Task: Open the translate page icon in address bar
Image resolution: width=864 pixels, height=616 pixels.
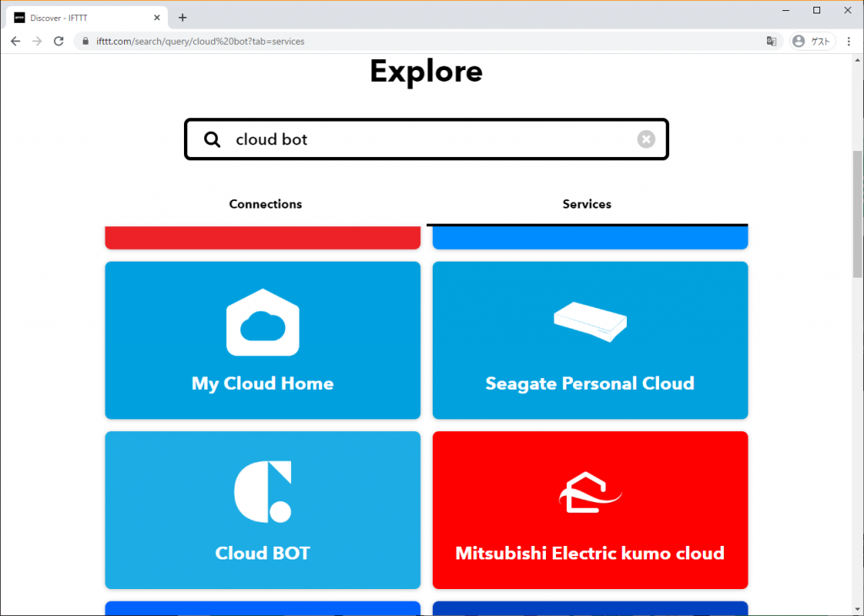Action: 771,41
